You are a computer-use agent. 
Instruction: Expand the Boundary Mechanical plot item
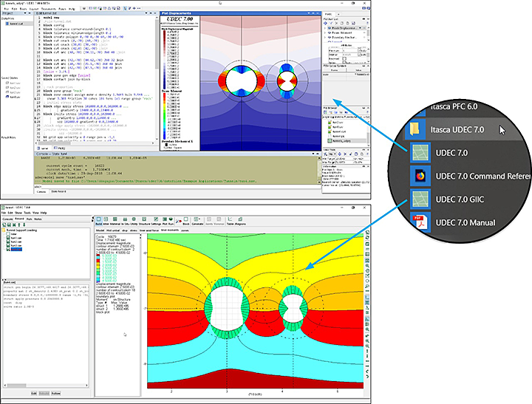[x=325, y=38]
